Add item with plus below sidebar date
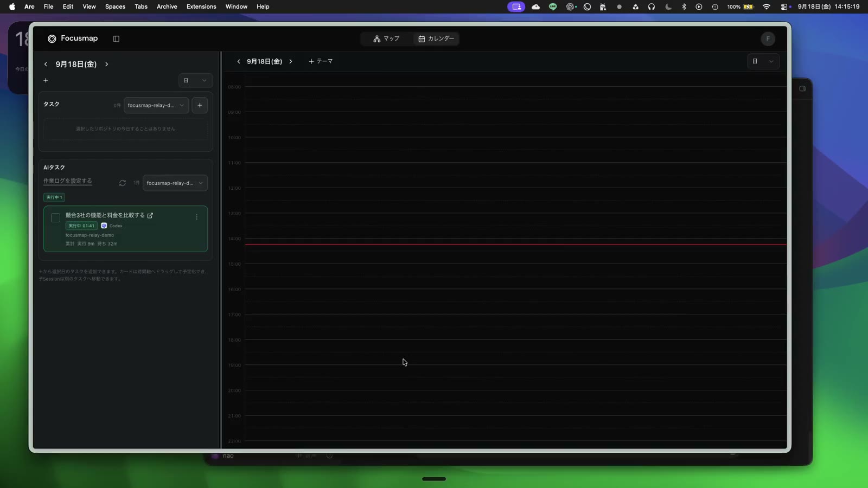The width and height of the screenshot is (868, 488). [x=46, y=81]
